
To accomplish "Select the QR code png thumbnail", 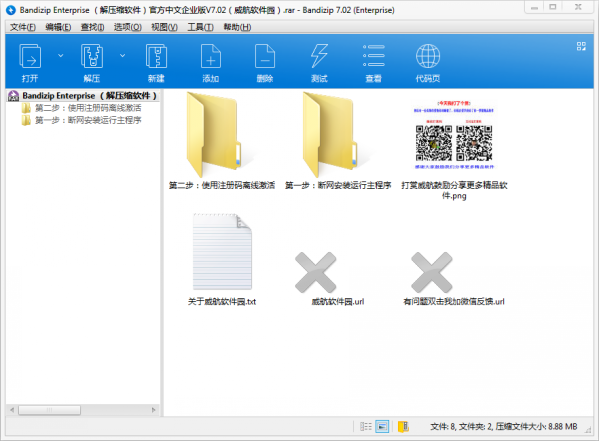I will [454, 135].
